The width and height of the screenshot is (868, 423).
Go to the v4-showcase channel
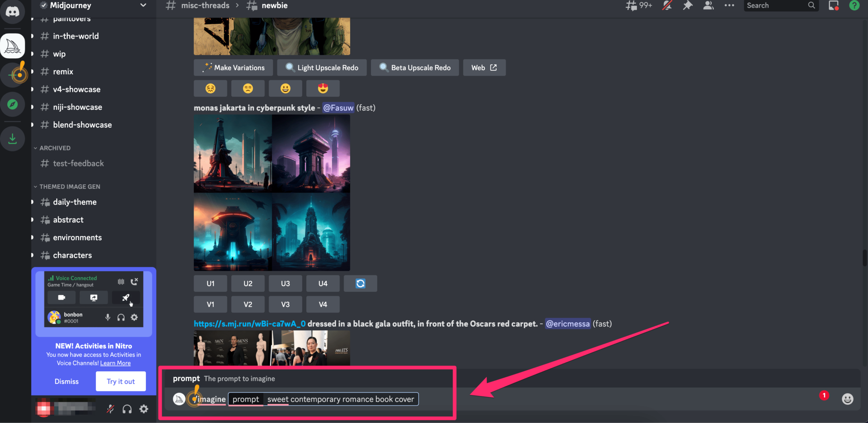pos(77,90)
